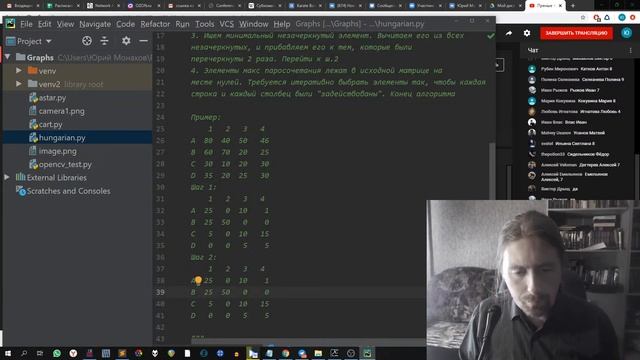
Task: Select cart.py in the project tree
Action: 51,124
